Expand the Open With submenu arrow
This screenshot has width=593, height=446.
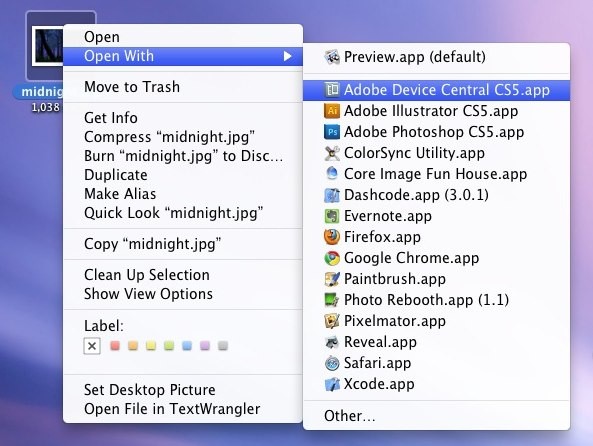coord(288,56)
